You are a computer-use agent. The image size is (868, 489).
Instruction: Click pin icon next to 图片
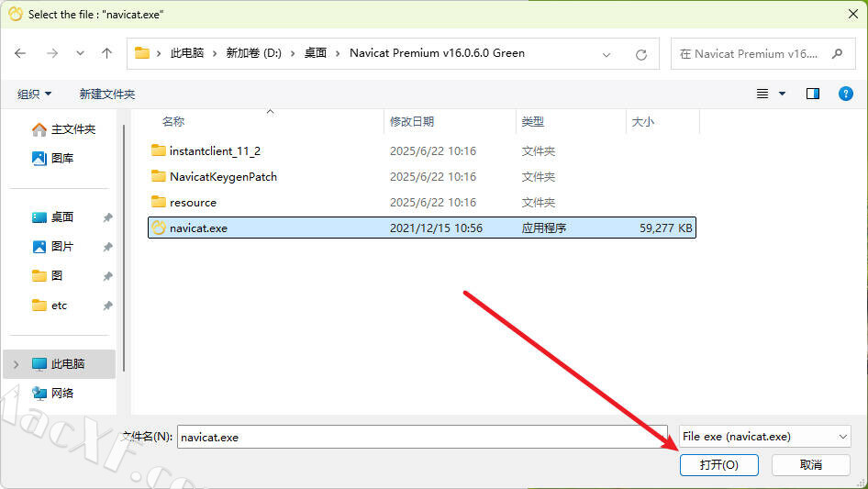(108, 247)
